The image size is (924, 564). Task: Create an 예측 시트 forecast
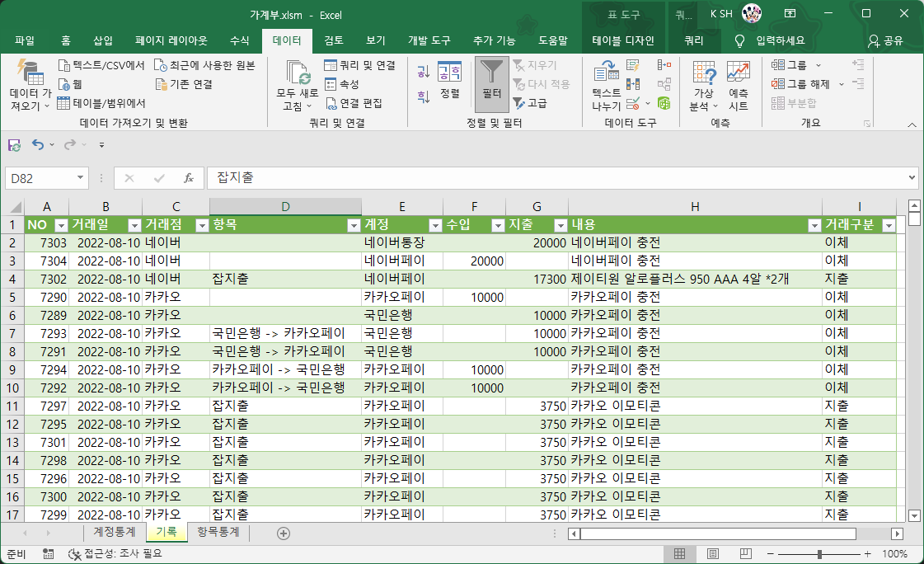tap(738, 85)
